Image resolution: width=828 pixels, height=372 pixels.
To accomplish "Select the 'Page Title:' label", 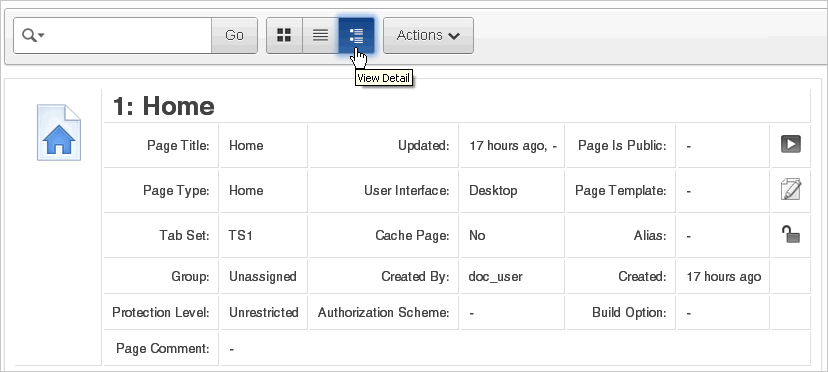I will [x=178, y=145].
